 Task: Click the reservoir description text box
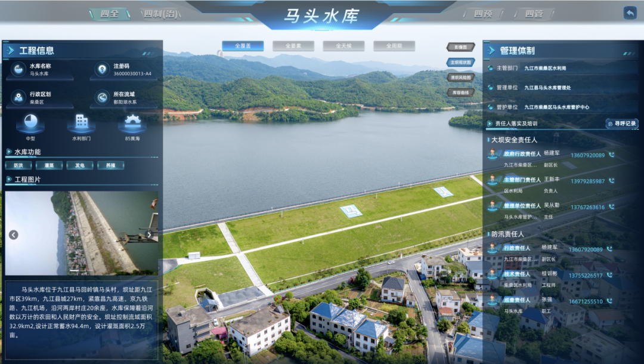(81, 320)
